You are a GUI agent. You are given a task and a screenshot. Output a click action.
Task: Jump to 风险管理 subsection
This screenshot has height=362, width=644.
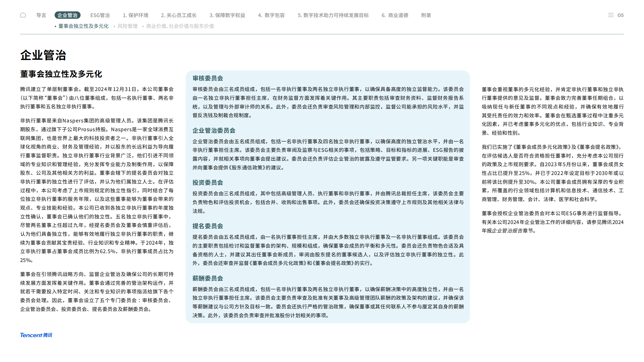pos(127,26)
